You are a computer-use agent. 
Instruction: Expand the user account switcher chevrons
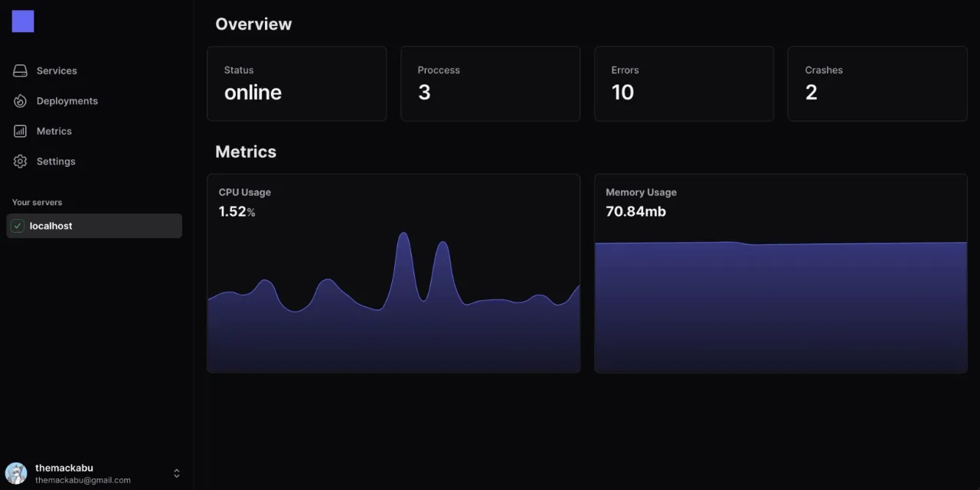[176, 473]
